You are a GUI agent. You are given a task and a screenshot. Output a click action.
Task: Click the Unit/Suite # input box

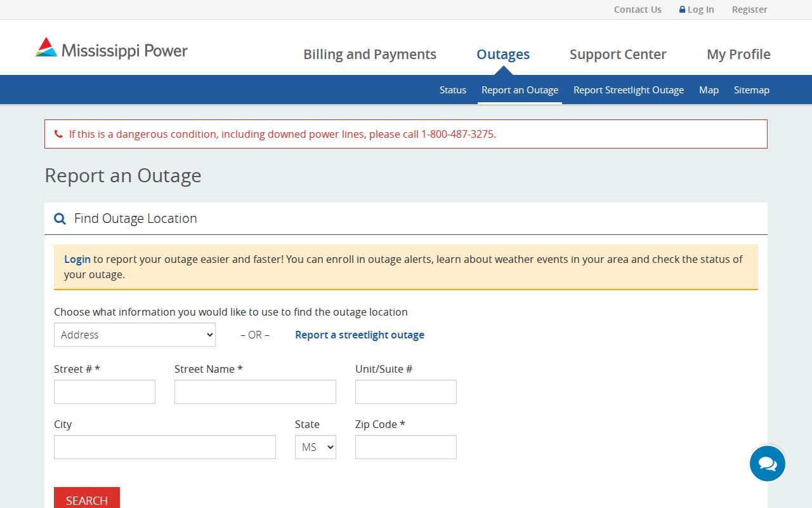406,392
